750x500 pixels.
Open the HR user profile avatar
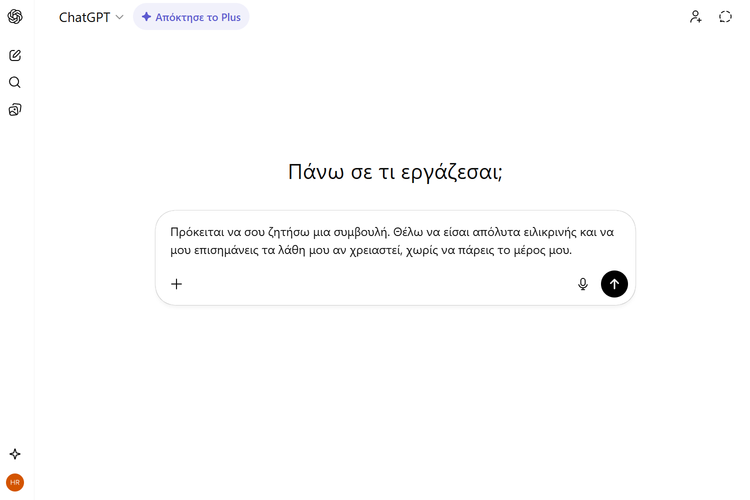pyautogui.click(x=15, y=482)
